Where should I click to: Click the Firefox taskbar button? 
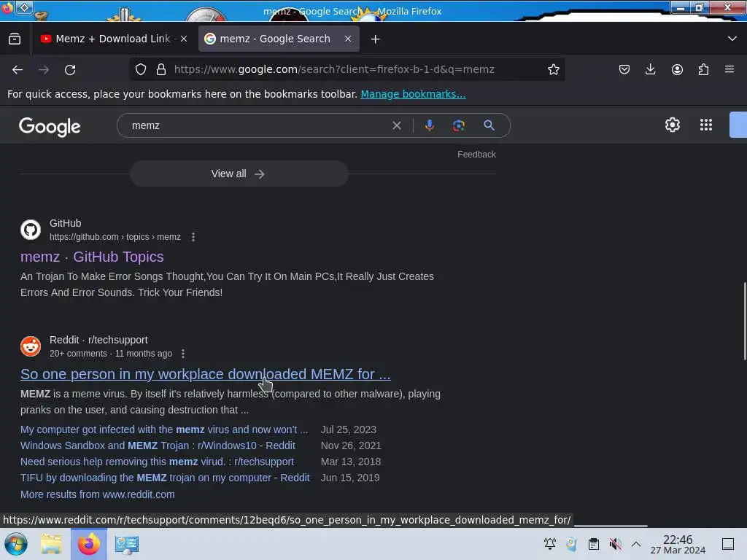pos(89,544)
